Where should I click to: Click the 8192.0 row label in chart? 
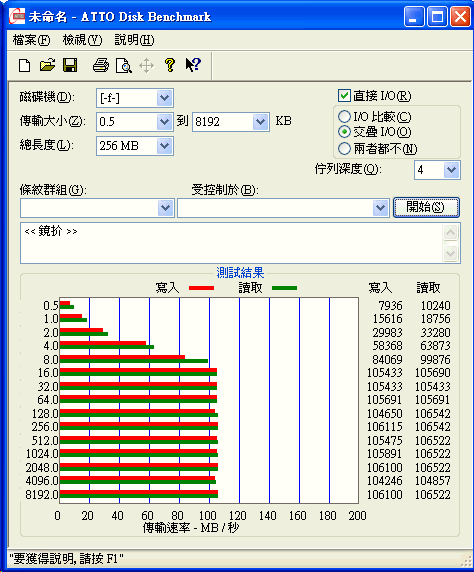(x=42, y=495)
